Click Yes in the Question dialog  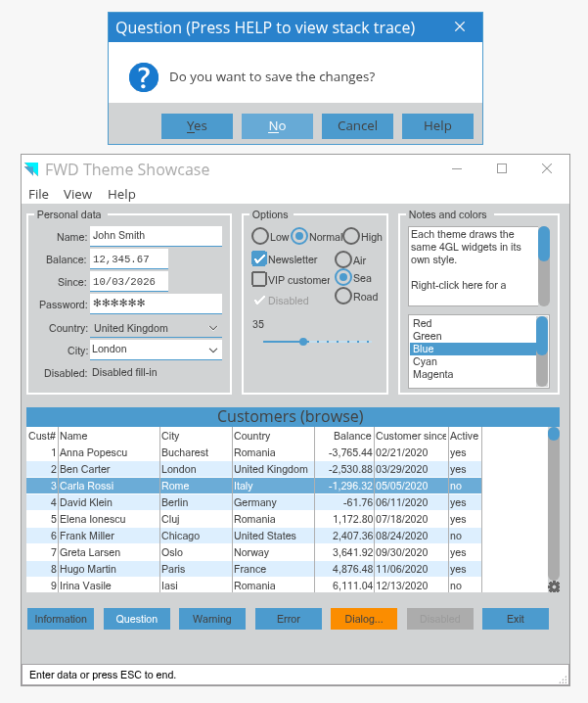[x=198, y=126]
